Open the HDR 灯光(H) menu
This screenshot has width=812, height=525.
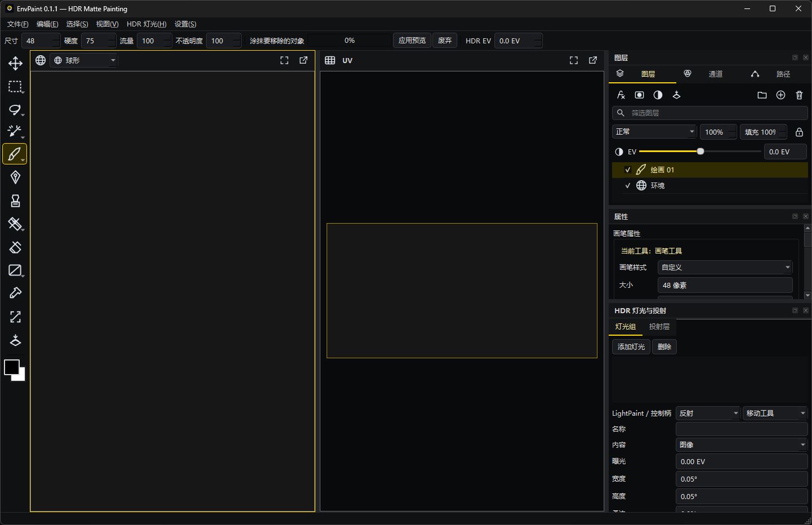point(146,24)
